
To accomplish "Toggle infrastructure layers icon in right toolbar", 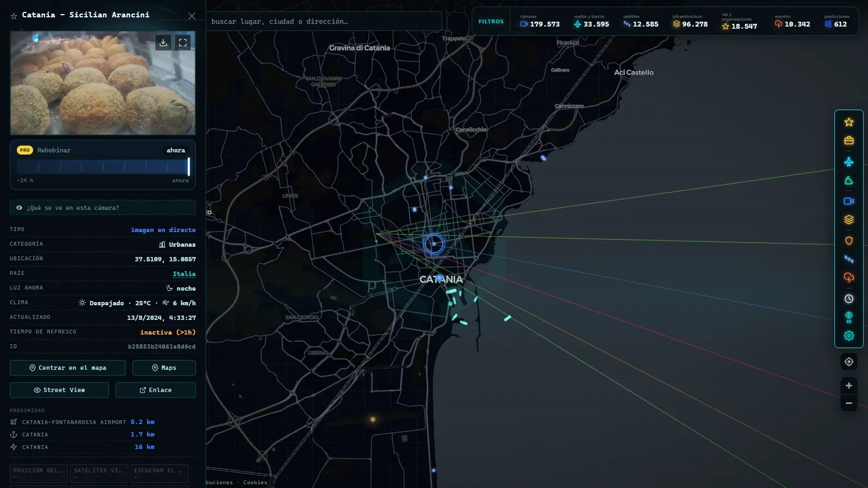I will pyautogui.click(x=849, y=220).
